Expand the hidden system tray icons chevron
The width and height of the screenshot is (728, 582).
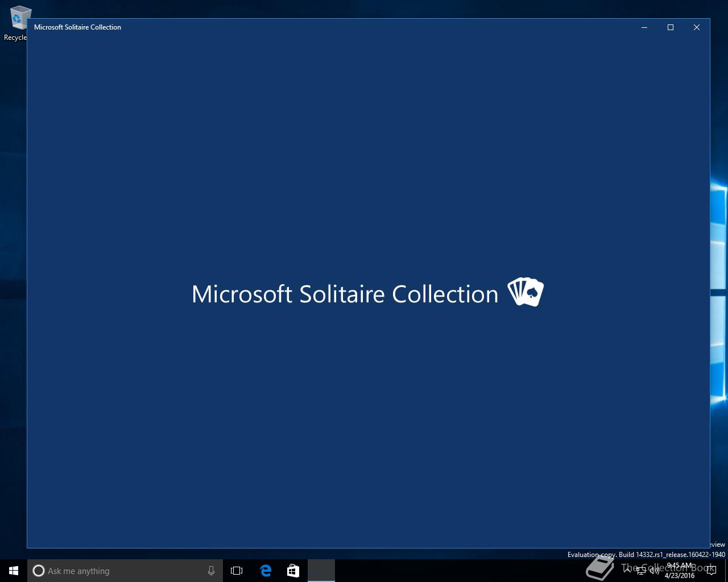click(x=627, y=571)
